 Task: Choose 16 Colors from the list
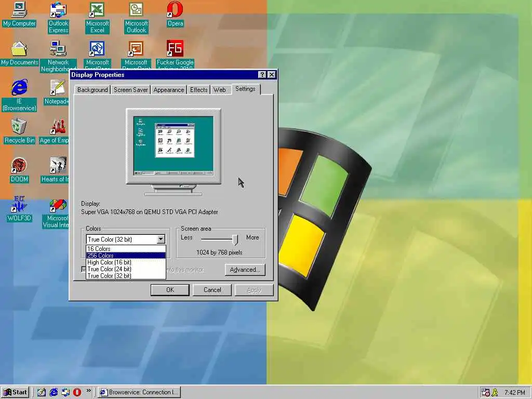[x=126, y=249]
